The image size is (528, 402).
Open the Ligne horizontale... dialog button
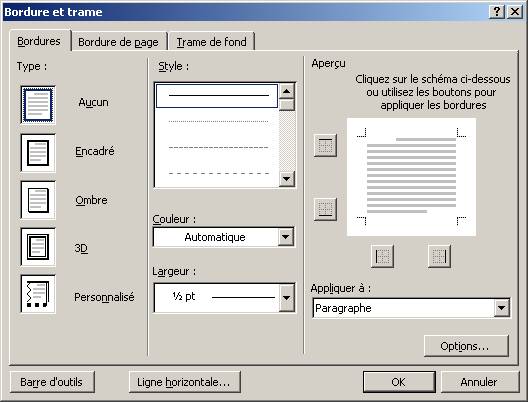click(185, 382)
